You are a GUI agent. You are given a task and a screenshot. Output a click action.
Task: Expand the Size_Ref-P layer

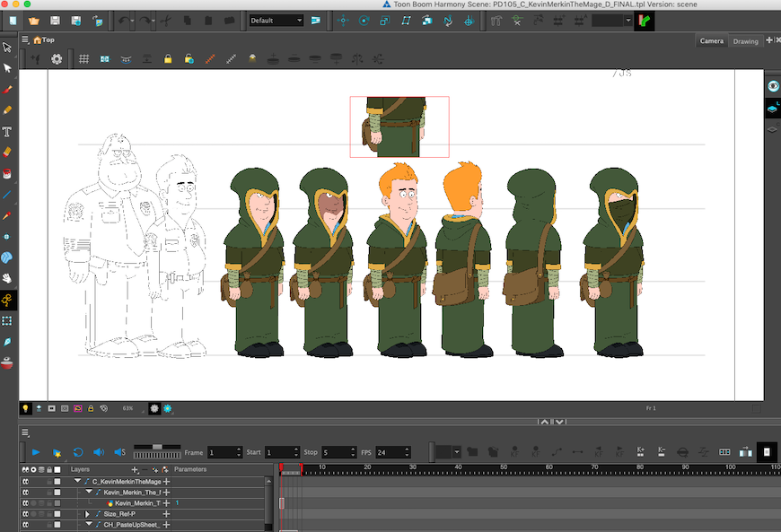click(x=87, y=514)
